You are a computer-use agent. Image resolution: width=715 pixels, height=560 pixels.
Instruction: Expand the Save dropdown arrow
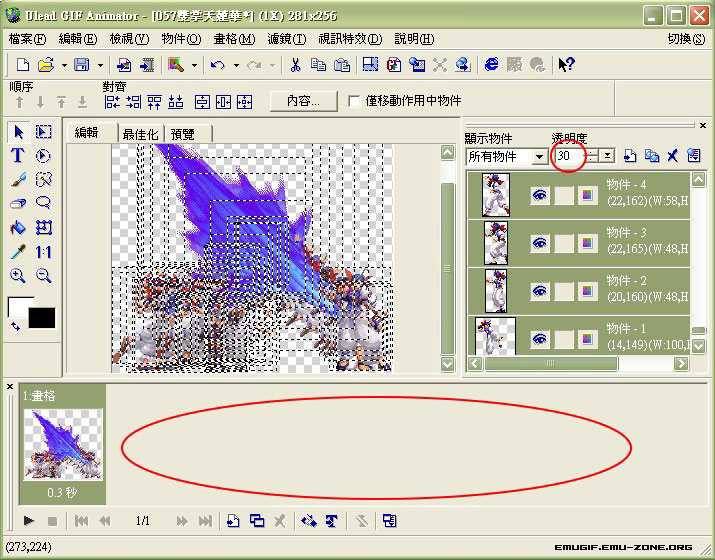[100, 65]
